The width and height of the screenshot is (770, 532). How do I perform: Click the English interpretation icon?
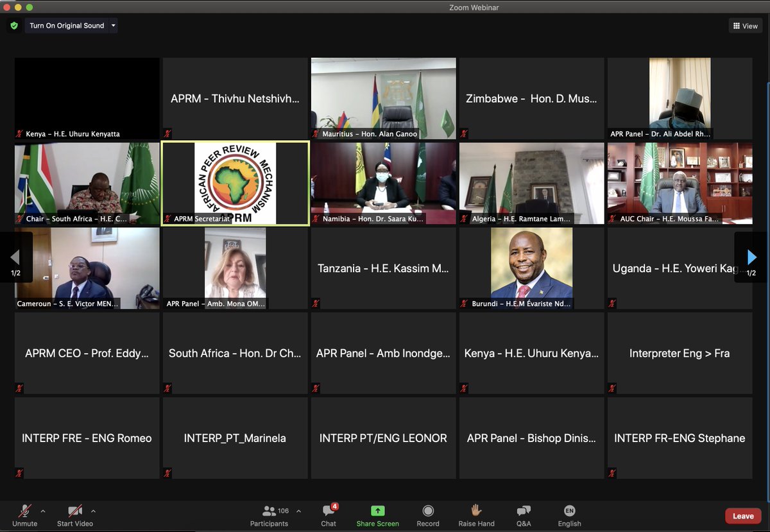[569, 511]
